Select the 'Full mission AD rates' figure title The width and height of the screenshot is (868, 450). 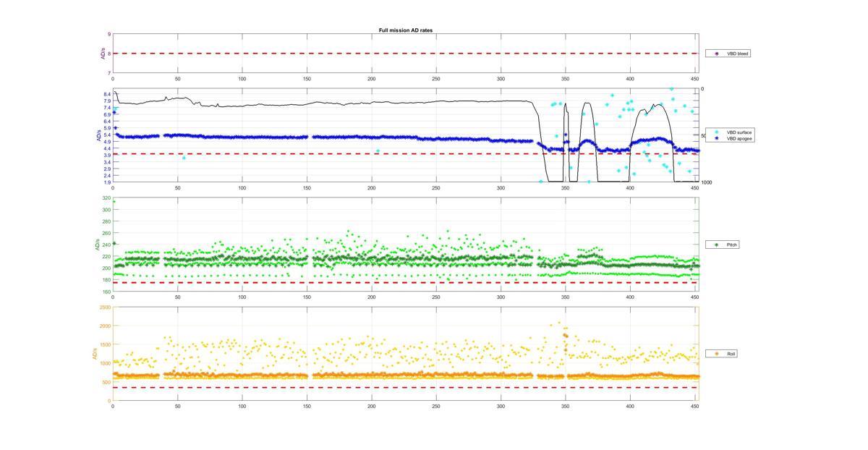pyautogui.click(x=406, y=30)
